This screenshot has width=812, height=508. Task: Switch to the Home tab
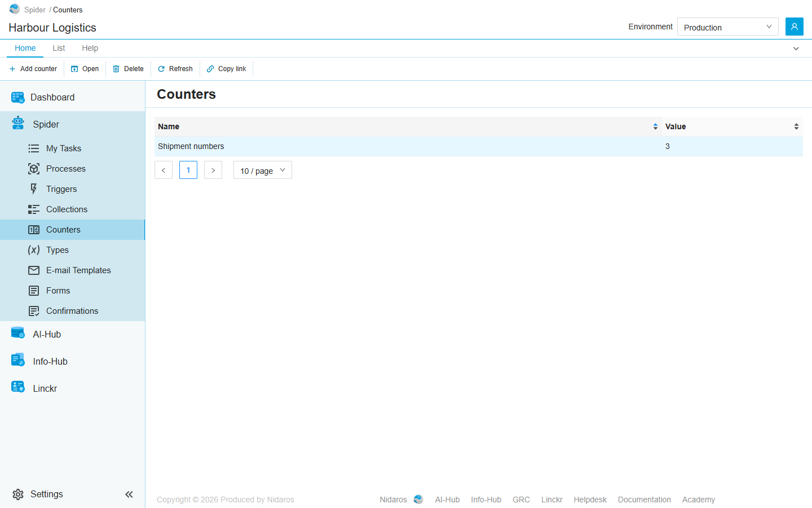coord(25,48)
